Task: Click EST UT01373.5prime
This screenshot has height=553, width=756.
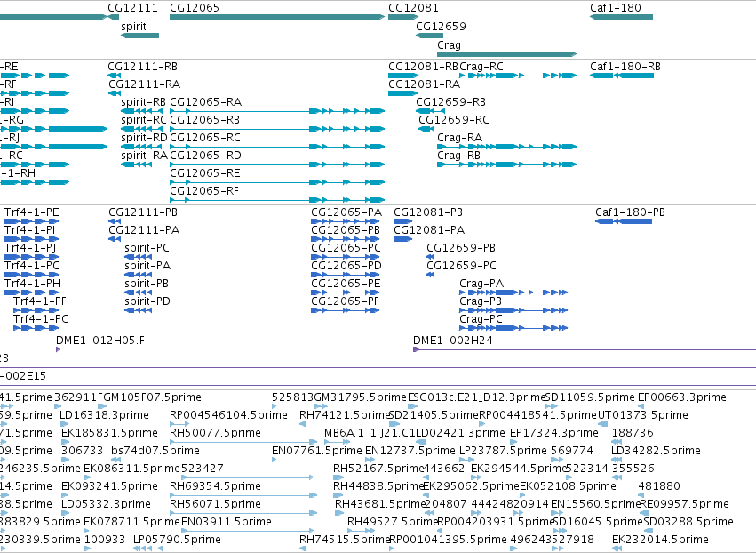Action: coord(601,424)
